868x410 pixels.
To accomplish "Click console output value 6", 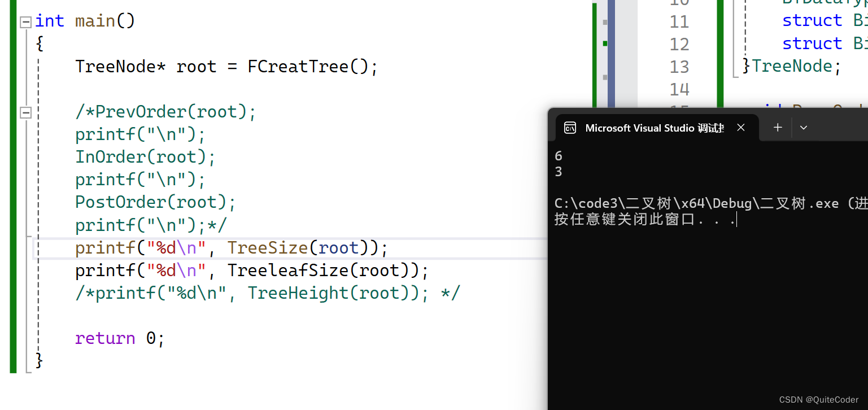I will tap(559, 156).
